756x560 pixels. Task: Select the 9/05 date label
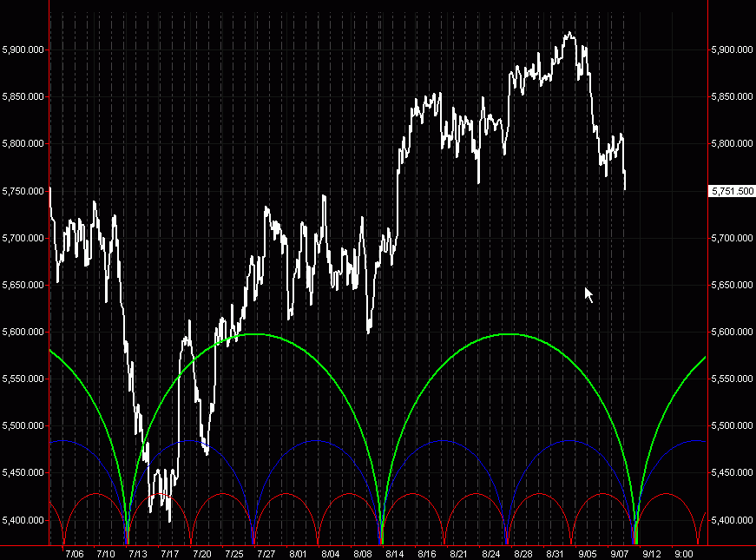588,554
